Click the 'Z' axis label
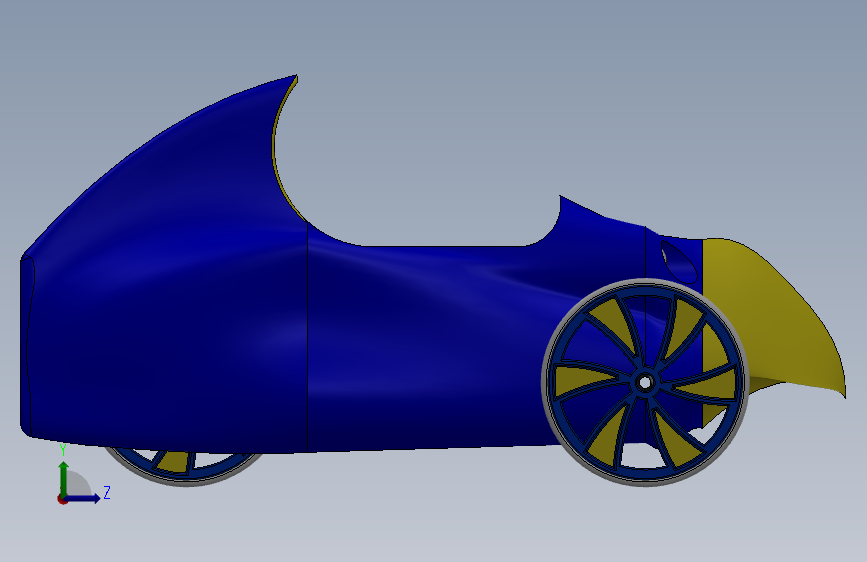867x562 pixels. pos(107,492)
